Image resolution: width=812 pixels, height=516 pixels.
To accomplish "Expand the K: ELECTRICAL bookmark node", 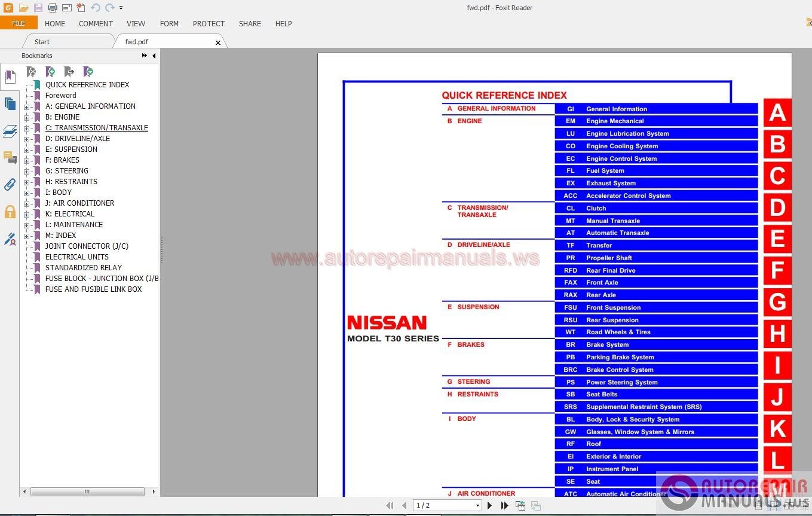I will (26, 215).
